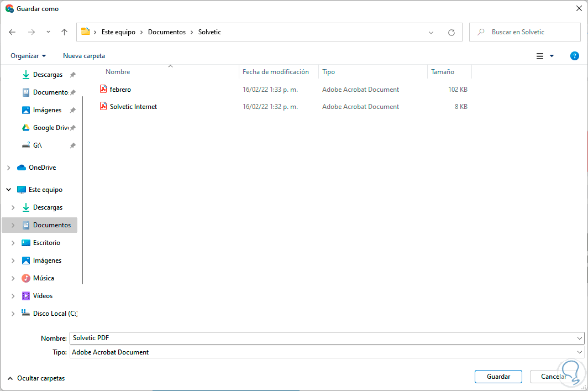Select the Solvetic Internet PDF file
Viewport: 588px width, 391px height.
133,107
